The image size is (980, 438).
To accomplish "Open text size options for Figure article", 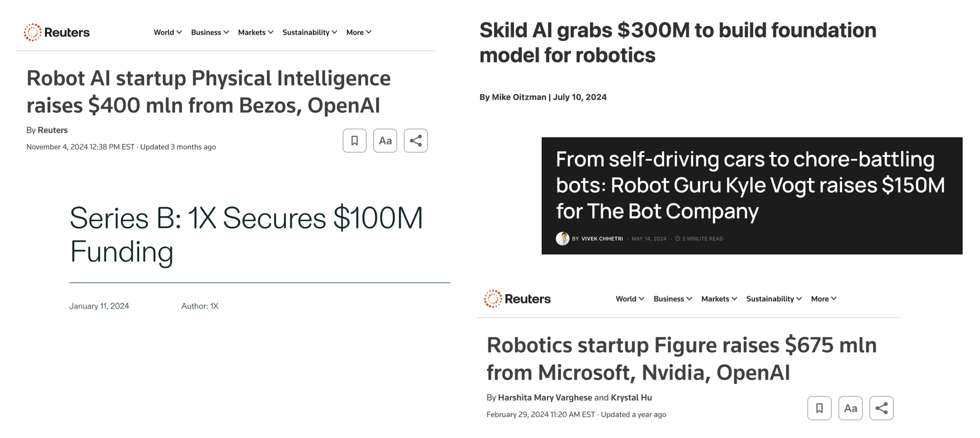I will [x=850, y=408].
